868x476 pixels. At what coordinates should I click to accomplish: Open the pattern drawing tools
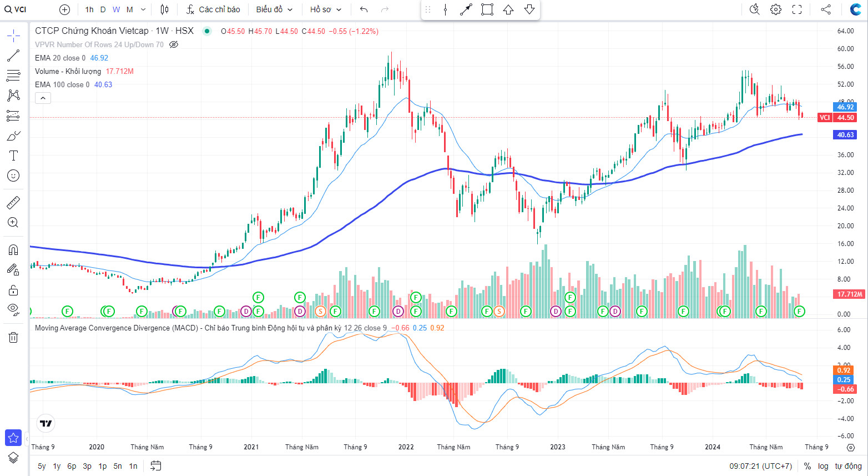click(x=13, y=96)
